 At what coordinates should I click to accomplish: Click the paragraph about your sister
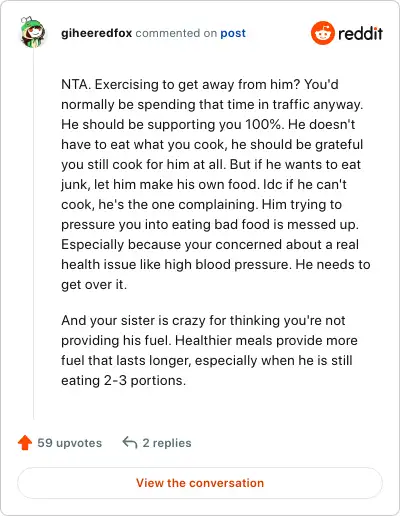coord(209,350)
